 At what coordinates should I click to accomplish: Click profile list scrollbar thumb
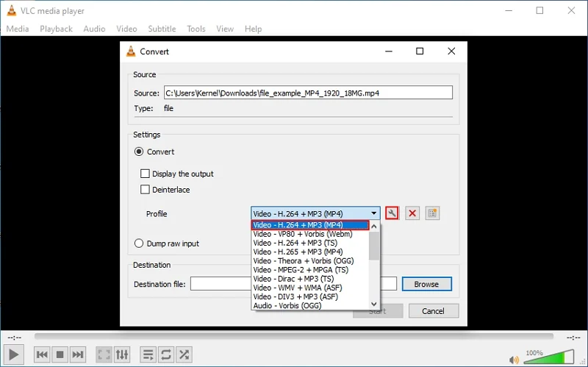click(374, 246)
